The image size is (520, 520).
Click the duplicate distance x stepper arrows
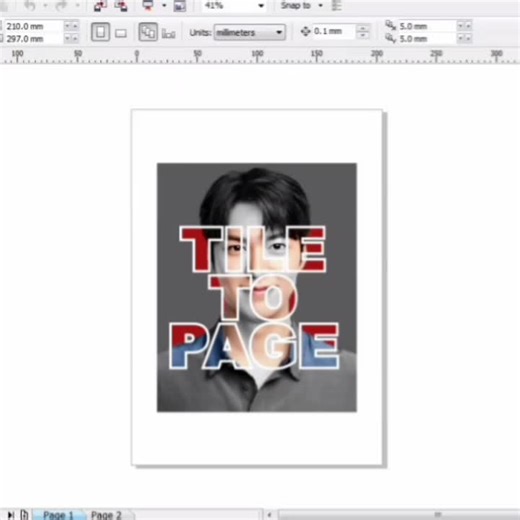point(464,26)
